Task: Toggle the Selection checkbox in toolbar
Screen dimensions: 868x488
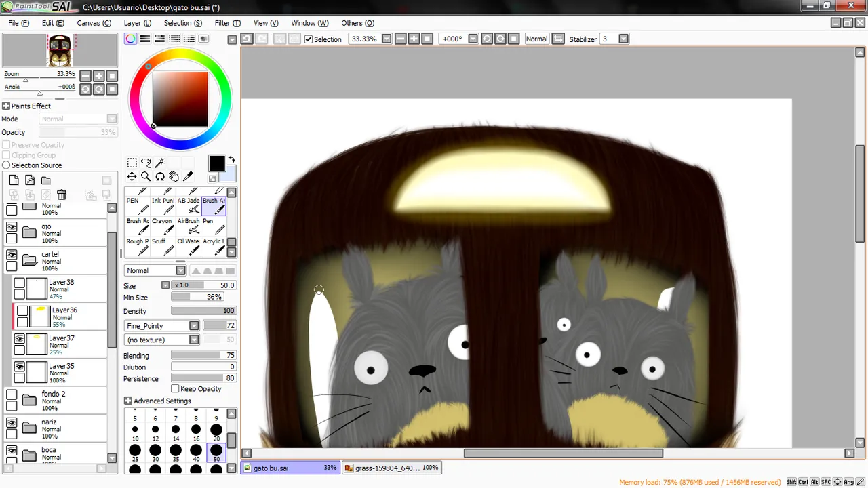Action: click(309, 39)
